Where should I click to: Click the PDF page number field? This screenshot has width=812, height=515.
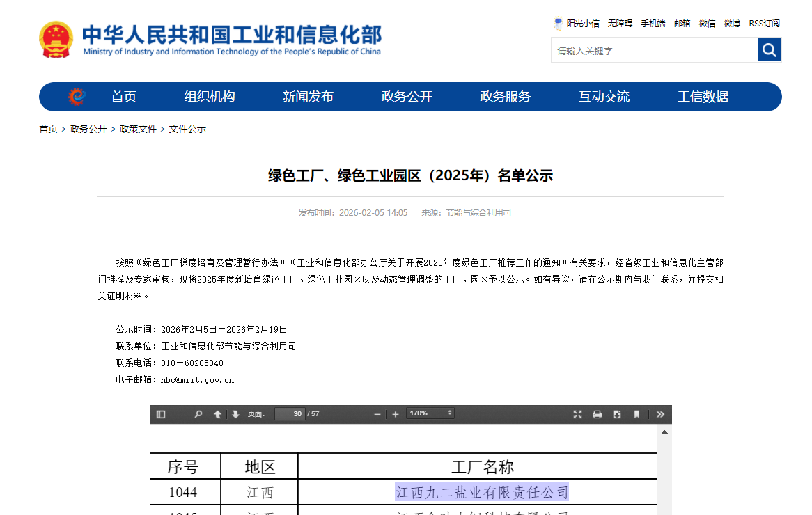289,414
